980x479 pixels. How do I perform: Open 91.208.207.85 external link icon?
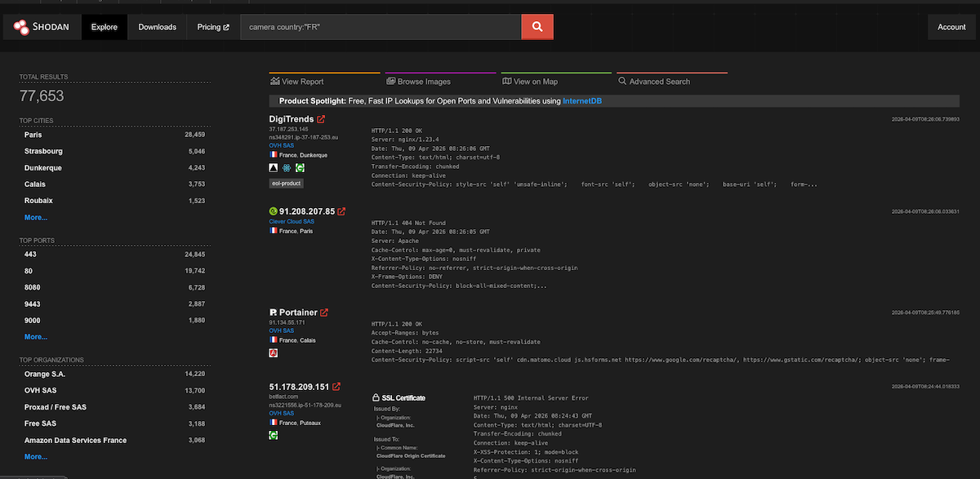tap(341, 211)
